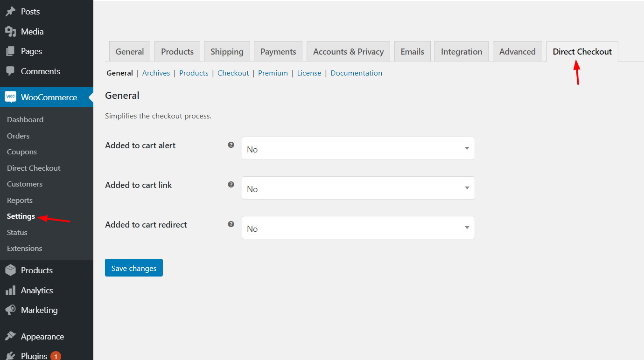Open Dashboard in WooCommerce submenu
644x360 pixels.
(x=25, y=120)
